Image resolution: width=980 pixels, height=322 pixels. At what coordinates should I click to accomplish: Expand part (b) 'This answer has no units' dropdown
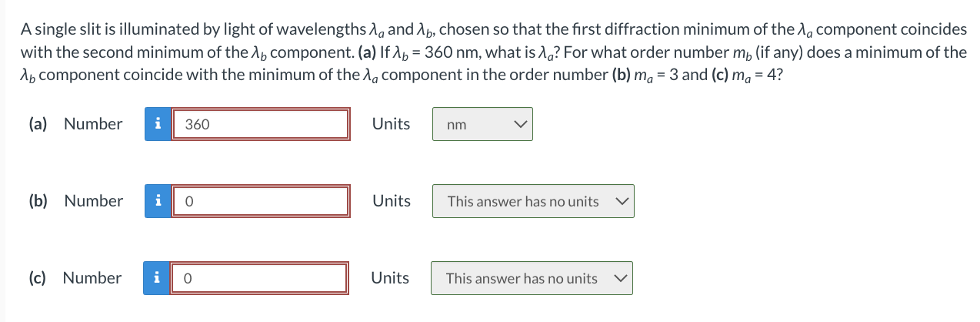(x=533, y=201)
